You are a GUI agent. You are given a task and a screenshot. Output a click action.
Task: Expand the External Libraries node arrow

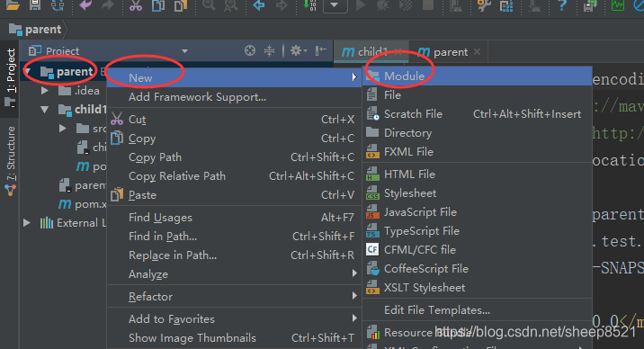pos(27,223)
